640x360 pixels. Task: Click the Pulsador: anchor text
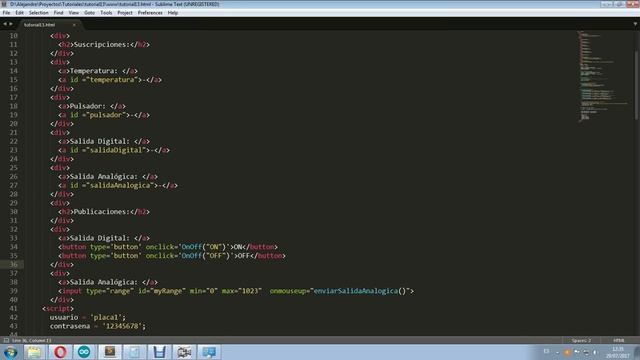click(88, 106)
